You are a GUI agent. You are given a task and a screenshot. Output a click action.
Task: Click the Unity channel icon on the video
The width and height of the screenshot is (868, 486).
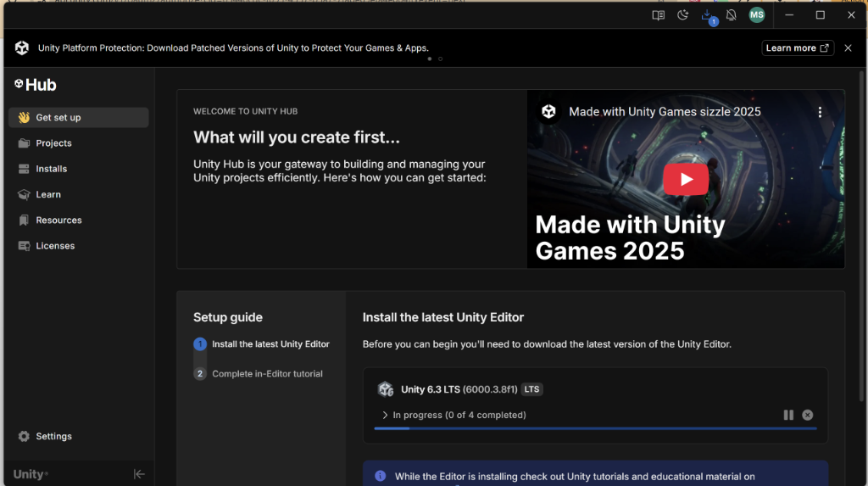(548, 111)
